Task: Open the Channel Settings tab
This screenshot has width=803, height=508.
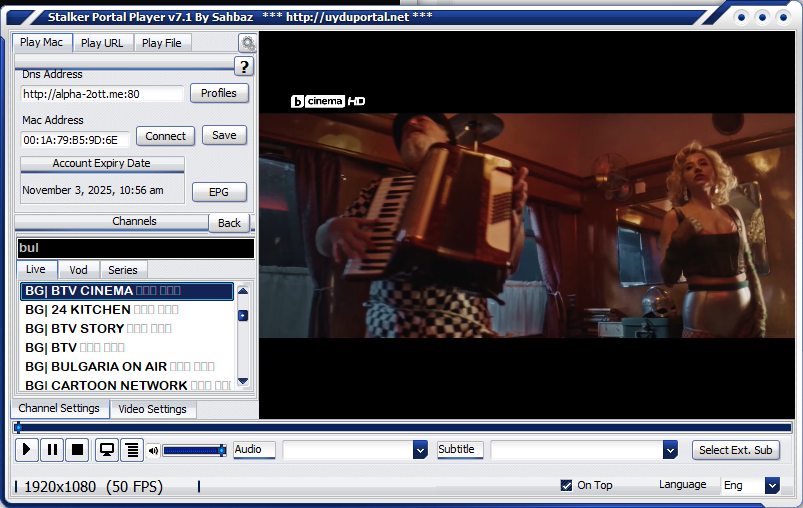Action: pyautogui.click(x=59, y=409)
